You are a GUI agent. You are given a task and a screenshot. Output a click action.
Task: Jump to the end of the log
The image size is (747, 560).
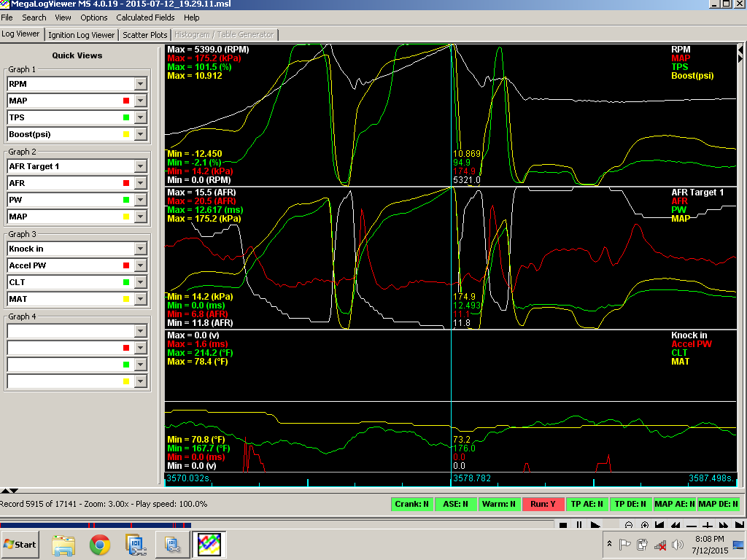(740, 525)
